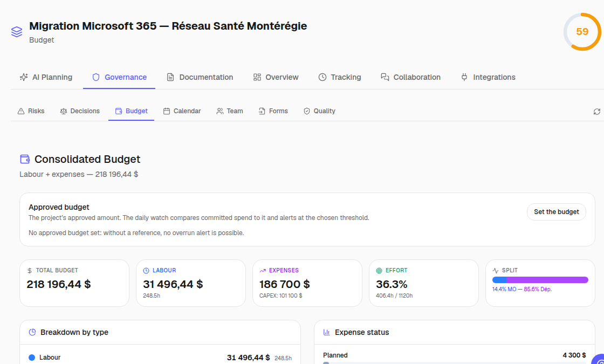Click the grid icon of Overview
The width and height of the screenshot is (604, 364).
(257, 77)
